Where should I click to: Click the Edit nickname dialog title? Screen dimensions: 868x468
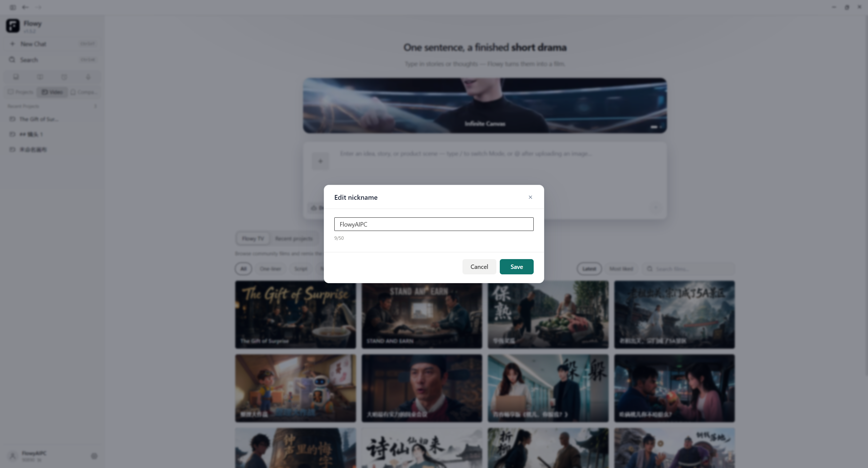pos(356,197)
